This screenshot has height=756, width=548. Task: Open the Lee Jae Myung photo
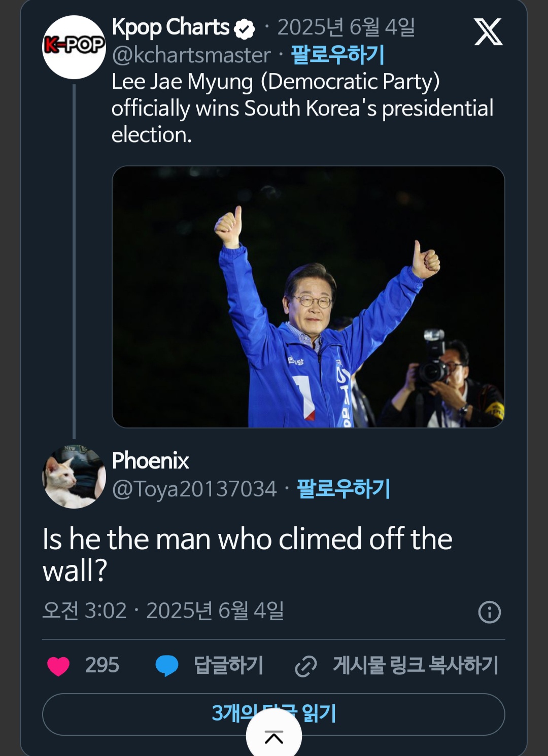point(308,297)
